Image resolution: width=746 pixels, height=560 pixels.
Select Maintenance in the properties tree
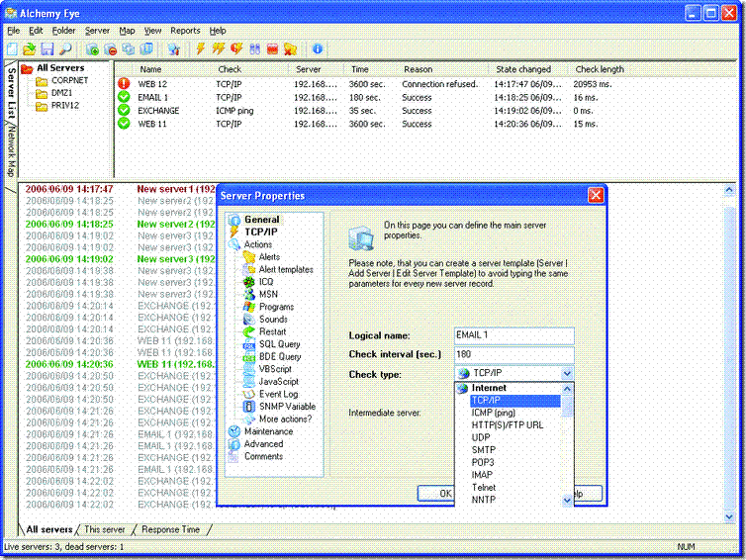268,431
